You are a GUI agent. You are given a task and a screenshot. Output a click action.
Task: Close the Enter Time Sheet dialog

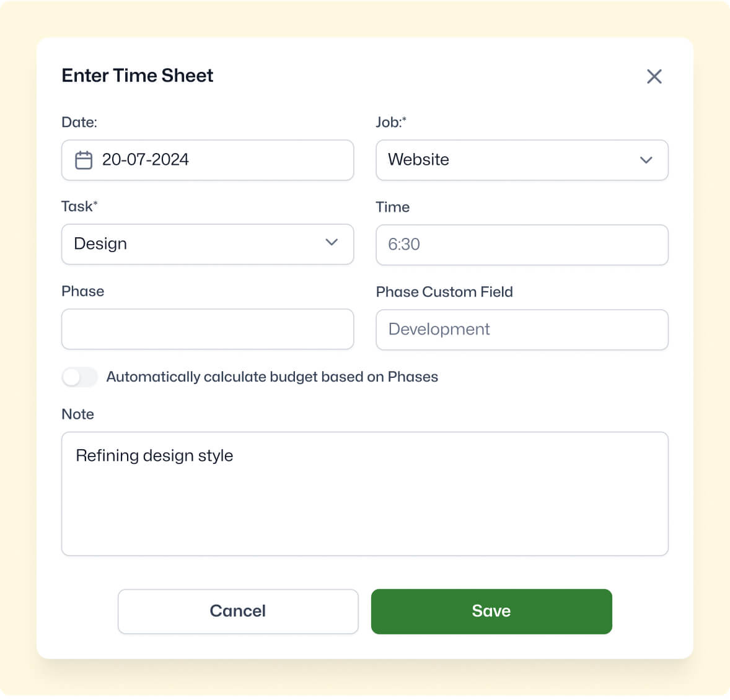coord(654,76)
